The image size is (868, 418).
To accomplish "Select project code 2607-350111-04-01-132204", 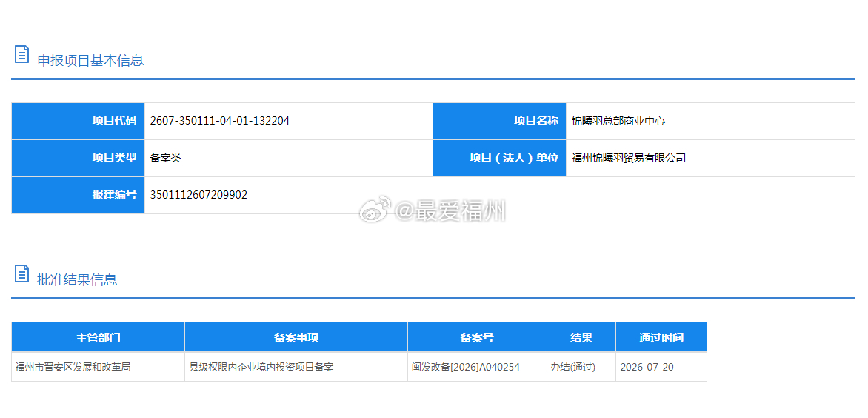I will click(220, 121).
